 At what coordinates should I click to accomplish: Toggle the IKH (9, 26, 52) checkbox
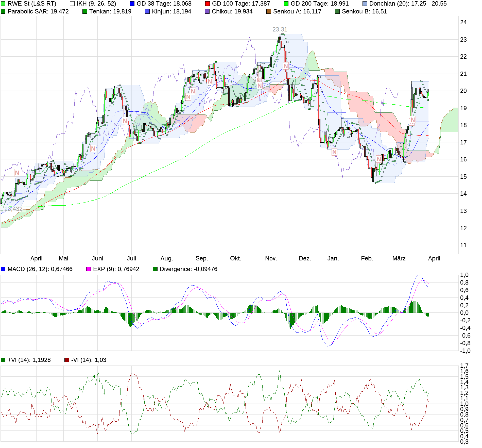73,4
